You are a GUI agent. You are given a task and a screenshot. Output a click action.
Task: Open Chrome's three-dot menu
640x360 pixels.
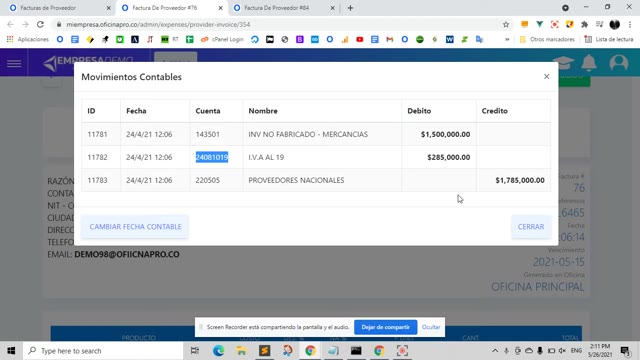[630, 24]
